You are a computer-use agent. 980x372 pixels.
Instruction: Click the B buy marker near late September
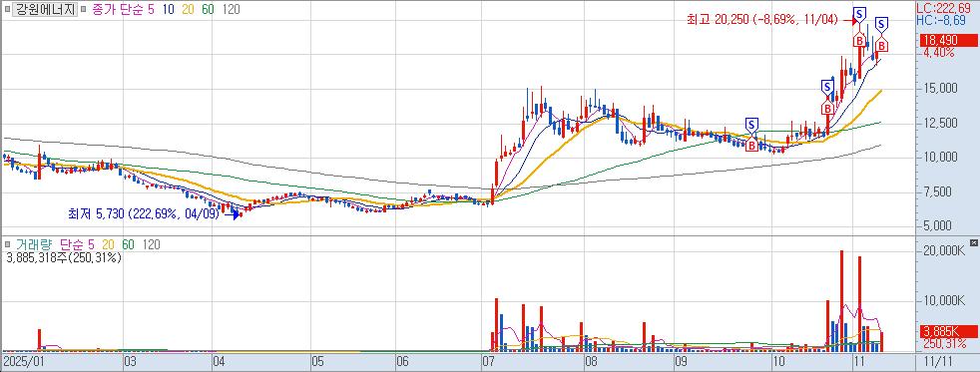(751, 145)
